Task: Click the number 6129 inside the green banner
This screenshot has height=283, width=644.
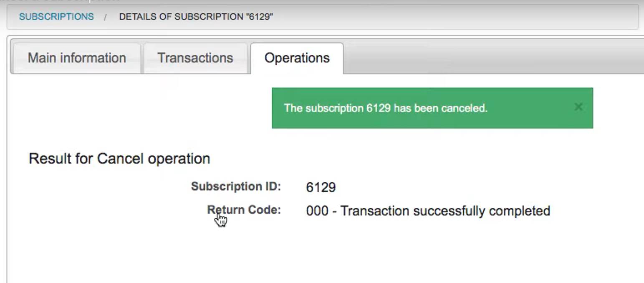Action: point(379,108)
